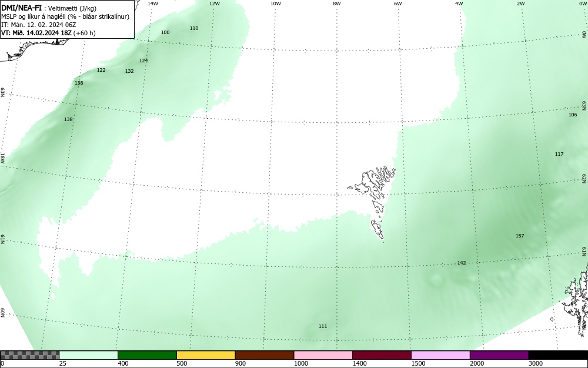Click the checkered 0–25 legend swatch
Viewport: 588px width, 368px height.
coord(29,355)
